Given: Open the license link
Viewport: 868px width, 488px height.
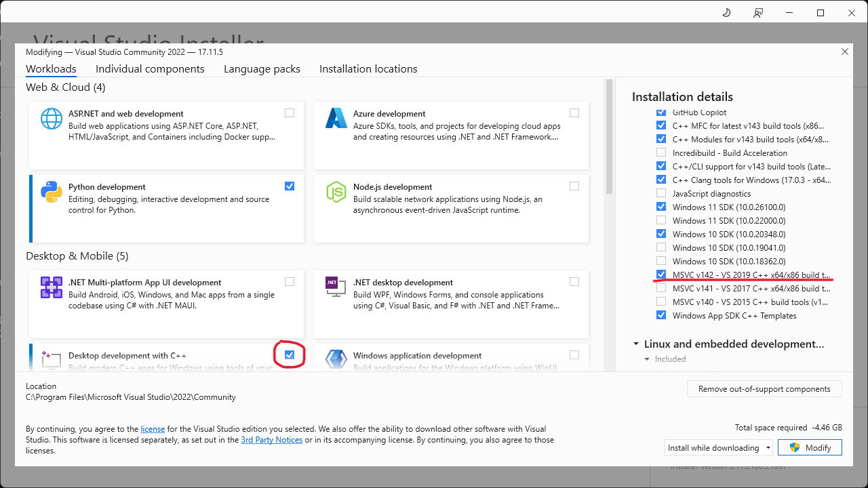Looking at the screenshot, I should [x=153, y=429].
